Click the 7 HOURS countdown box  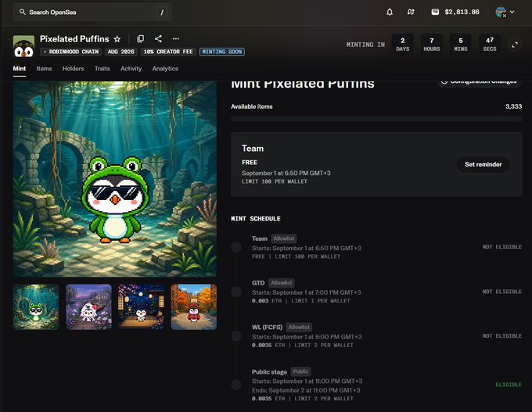tap(432, 45)
